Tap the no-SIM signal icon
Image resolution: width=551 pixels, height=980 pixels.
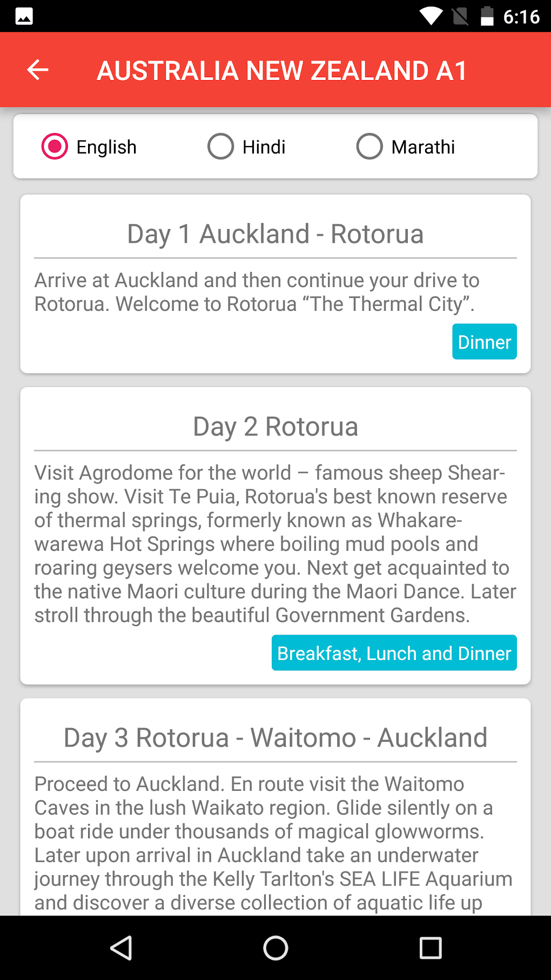coord(460,16)
